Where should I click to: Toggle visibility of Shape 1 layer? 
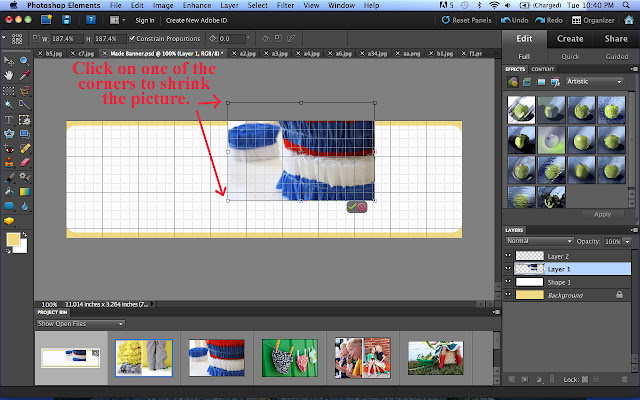click(509, 283)
